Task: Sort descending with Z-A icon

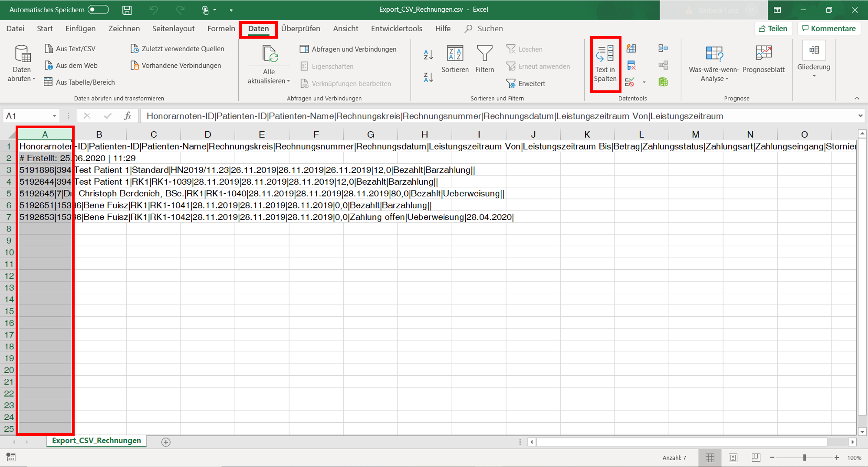Action: pos(428,77)
